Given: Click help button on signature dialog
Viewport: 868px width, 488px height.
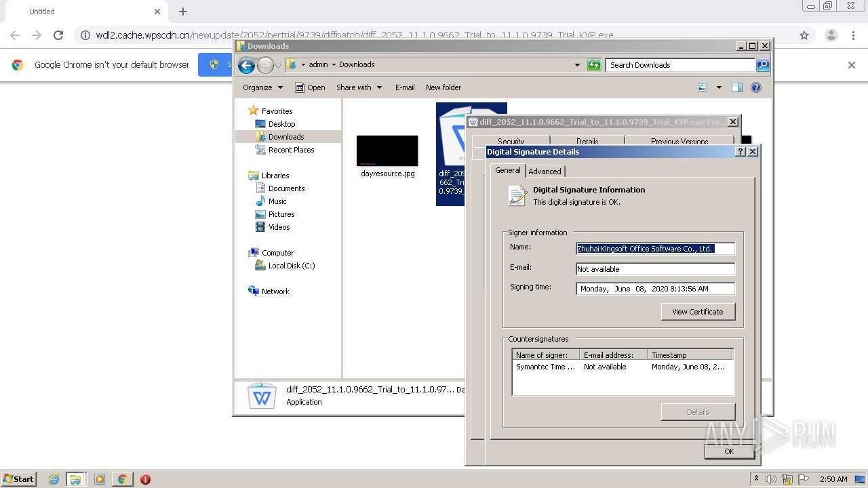Looking at the screenshot, I should click(x=741, y=152).
